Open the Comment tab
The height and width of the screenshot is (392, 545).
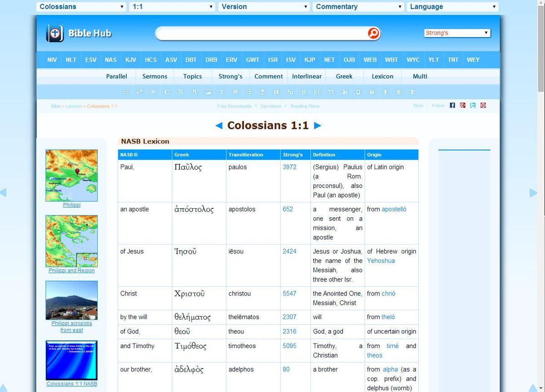coord(269,76)
